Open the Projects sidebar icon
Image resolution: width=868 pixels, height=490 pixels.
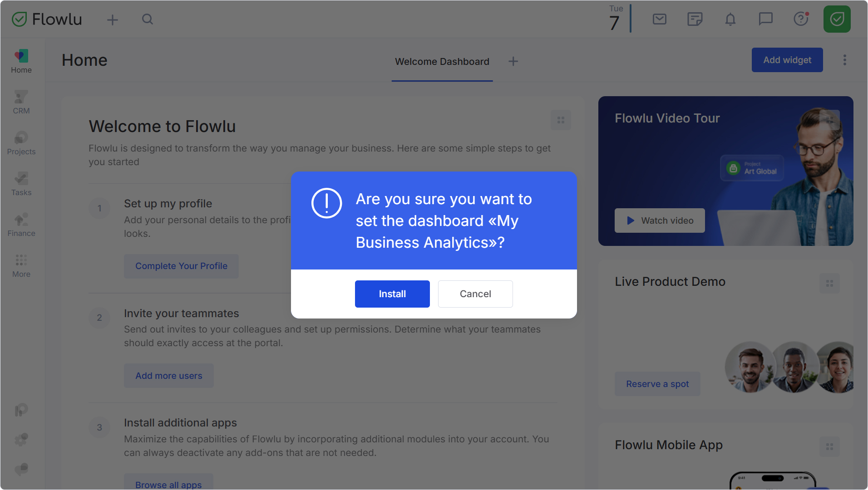21,143
